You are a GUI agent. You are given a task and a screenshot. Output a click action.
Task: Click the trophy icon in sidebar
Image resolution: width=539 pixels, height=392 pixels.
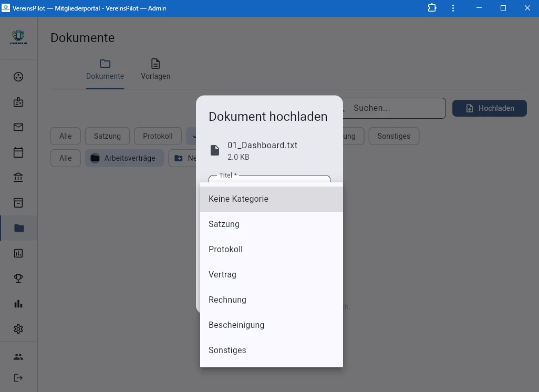click(x=18, y=278)
